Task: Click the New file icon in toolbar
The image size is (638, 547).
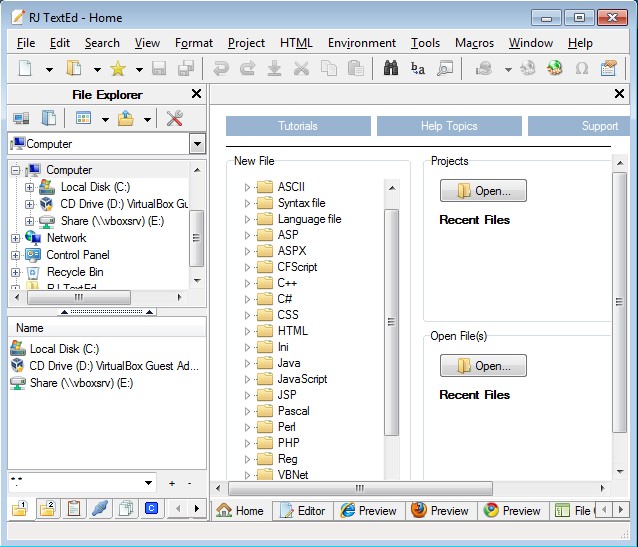Action: pos(25,69)
